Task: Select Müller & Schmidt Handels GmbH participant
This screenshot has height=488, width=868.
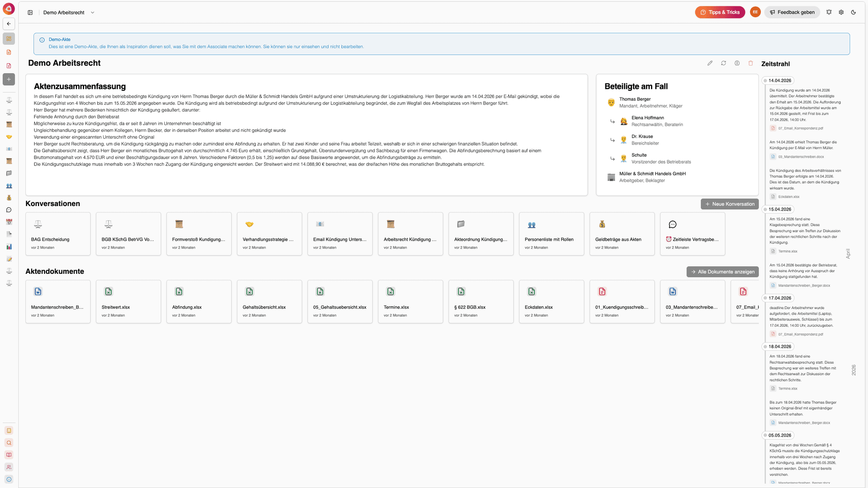Action: (646, 177)
